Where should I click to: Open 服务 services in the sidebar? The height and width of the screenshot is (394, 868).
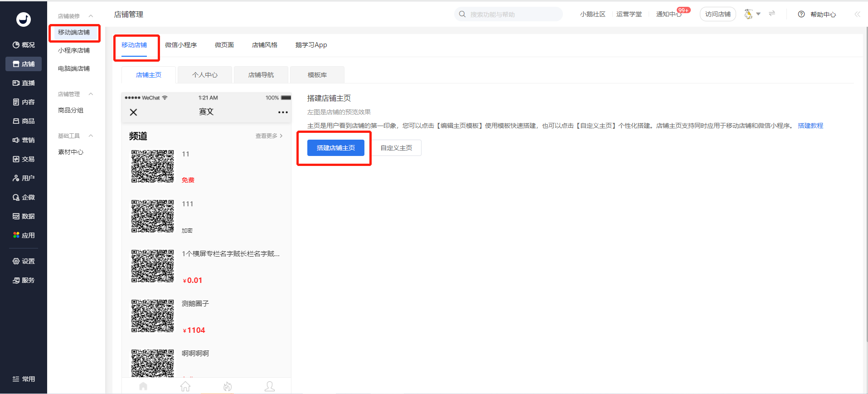pos(24,280)
